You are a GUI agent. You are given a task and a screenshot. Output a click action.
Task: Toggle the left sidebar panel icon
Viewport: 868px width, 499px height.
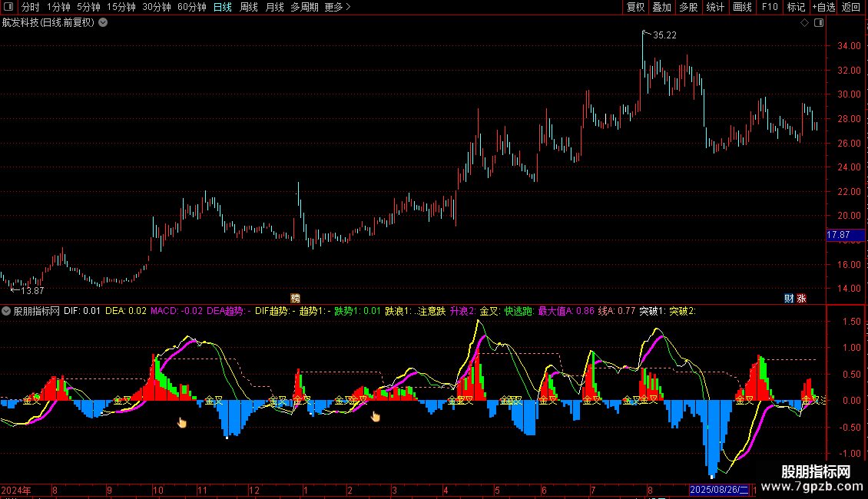[8, 7]
